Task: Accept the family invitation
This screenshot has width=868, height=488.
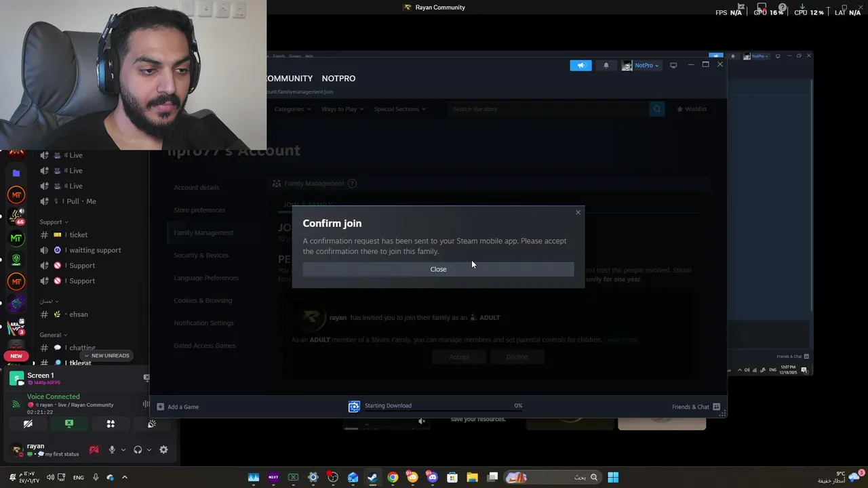Action: (x=459, y=357)
